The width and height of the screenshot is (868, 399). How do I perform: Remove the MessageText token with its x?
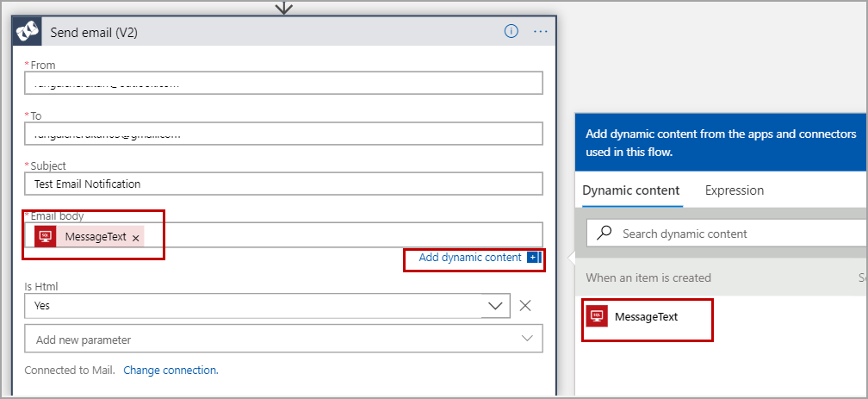(x=136, y=238)
